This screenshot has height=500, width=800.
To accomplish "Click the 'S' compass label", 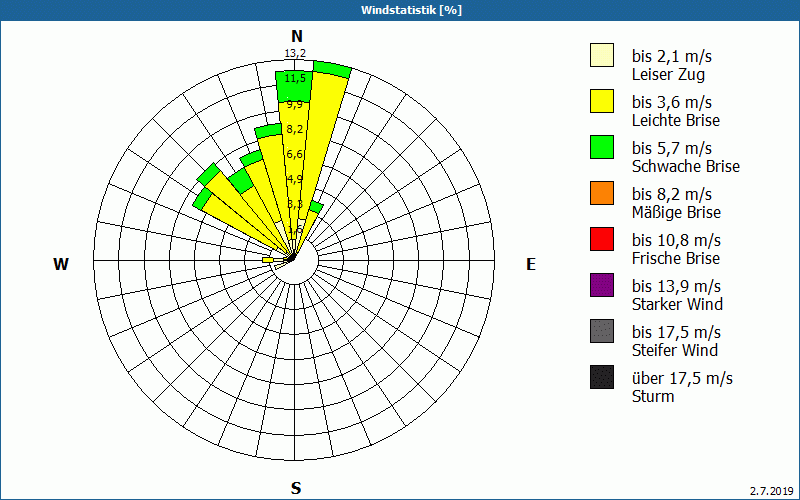I will click(x=296, y=488).
